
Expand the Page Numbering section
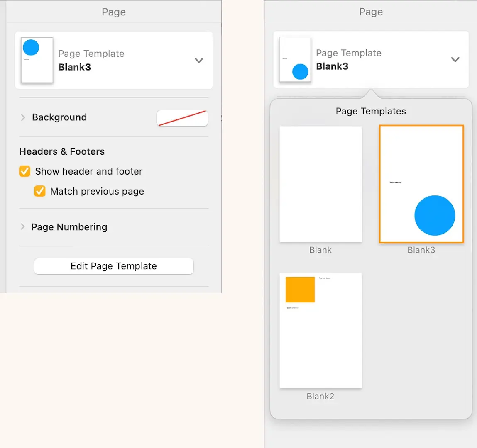click(x=22, y=227)
